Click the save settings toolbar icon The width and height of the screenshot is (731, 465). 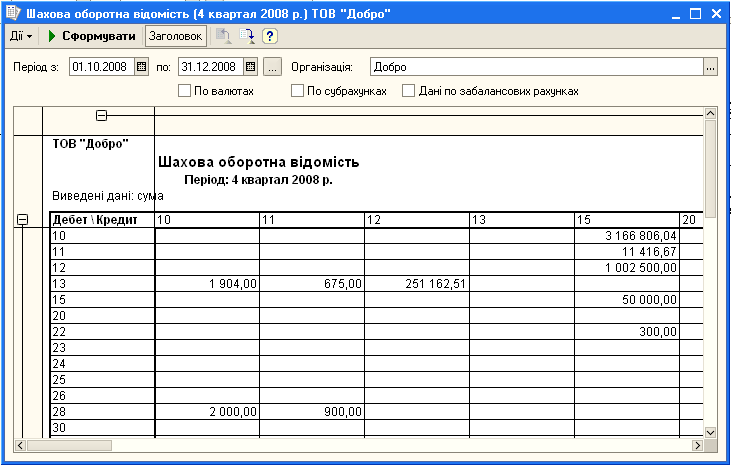[x=247, y=36]
